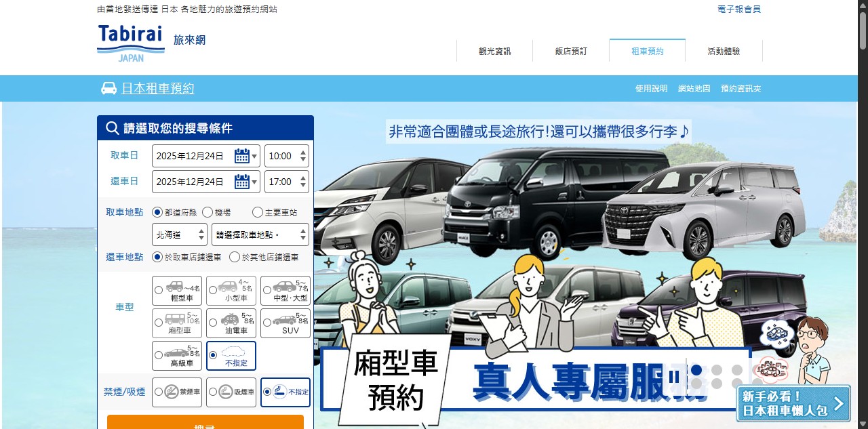Open the 北海道 prefecture dropdown
Viewport: 868px width, 429px height.
tap(179, 234)
